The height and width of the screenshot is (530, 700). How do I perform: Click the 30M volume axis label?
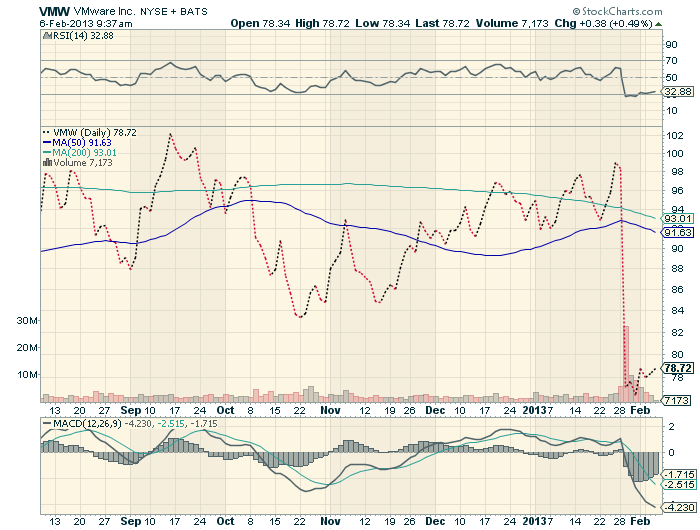tap(27, 321)
